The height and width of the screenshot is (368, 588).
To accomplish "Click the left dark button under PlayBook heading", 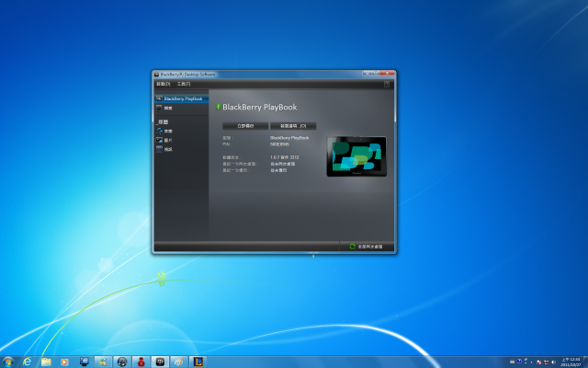I will pos(245,126).
